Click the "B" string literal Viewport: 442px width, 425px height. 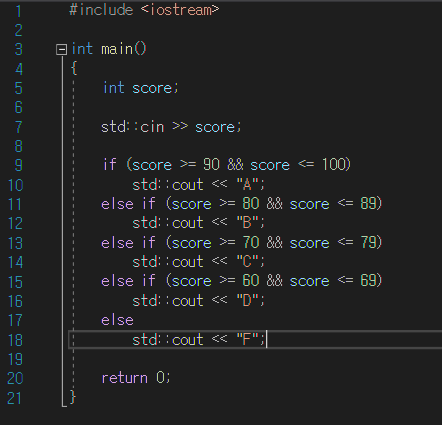click(247, 223)
